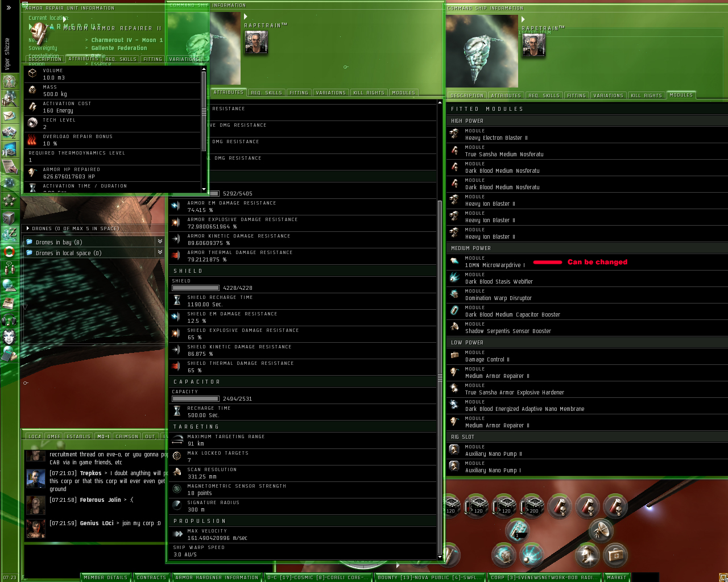Click the Charmerout IV - Moon 1 link
Image resolution: width=728 pixels, height=582 pixels.
(127, 40)
